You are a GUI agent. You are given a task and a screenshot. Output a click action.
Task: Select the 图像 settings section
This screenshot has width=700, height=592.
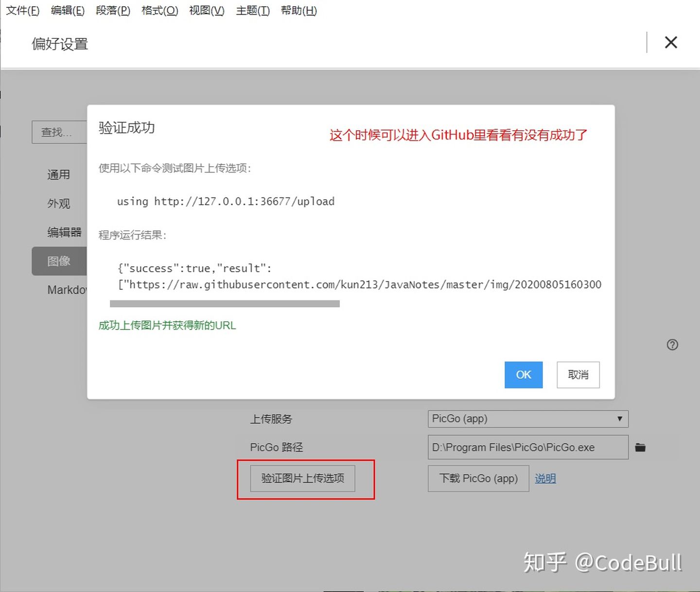[x=59, y=261]
